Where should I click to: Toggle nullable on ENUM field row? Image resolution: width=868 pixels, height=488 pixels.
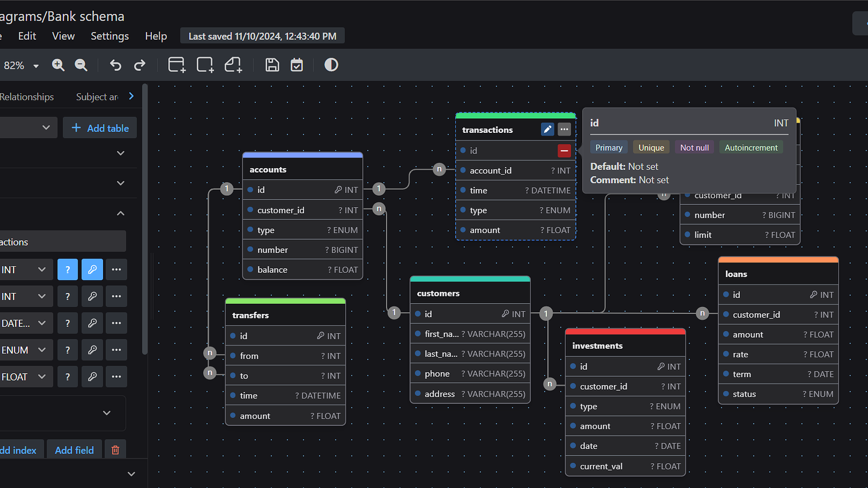68,350
